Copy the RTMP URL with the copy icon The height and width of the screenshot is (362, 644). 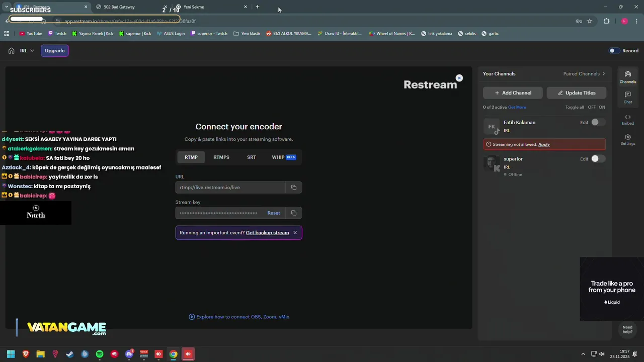(294, 188)
